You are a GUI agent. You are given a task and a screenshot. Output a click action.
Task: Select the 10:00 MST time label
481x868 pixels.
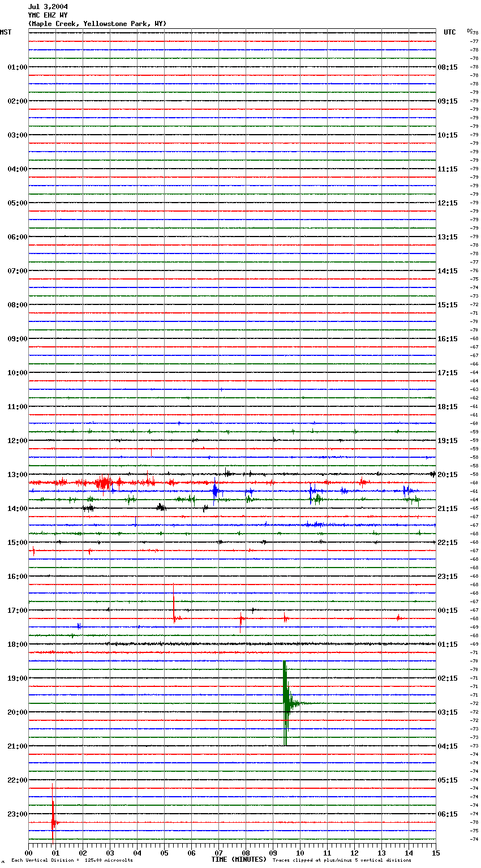18,373
